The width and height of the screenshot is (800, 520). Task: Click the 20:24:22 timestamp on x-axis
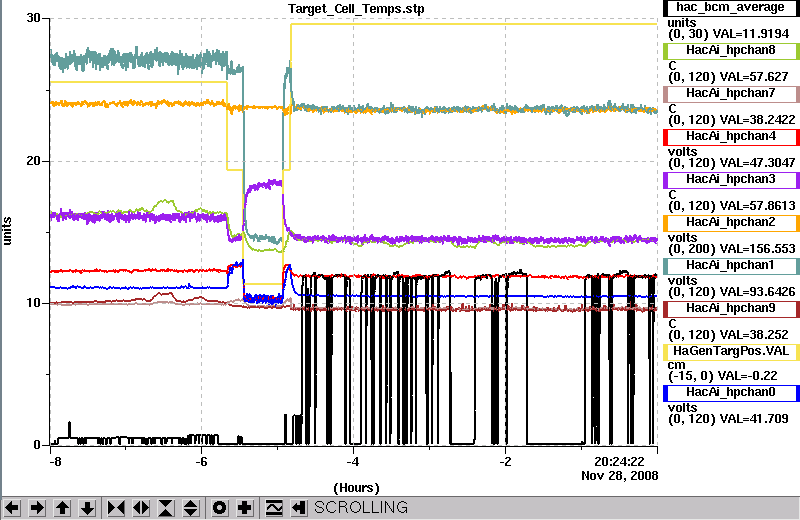coord(619,462)
